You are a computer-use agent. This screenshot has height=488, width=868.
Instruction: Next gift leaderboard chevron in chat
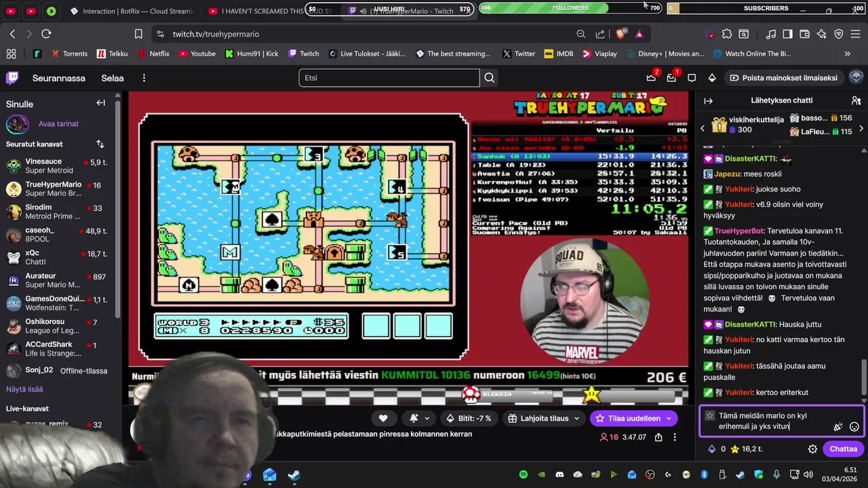[x=861, y=128]
